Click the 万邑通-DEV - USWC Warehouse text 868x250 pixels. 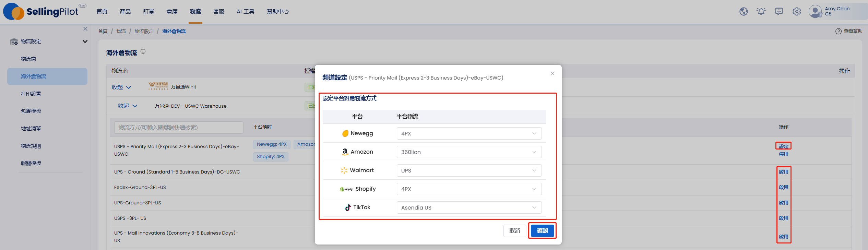[x=190, y=106]
